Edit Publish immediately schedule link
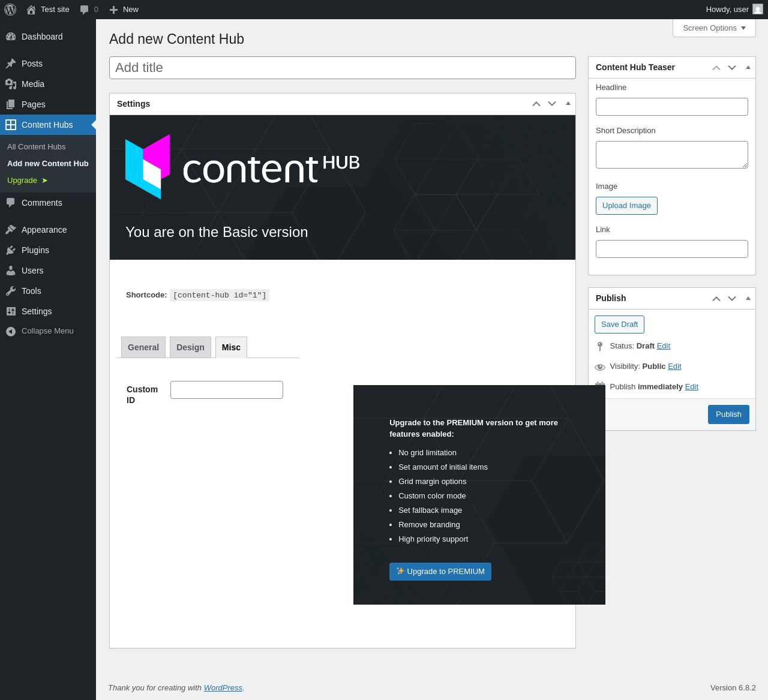The width and height of the screenshot is (768, 700). coord(692,387)
